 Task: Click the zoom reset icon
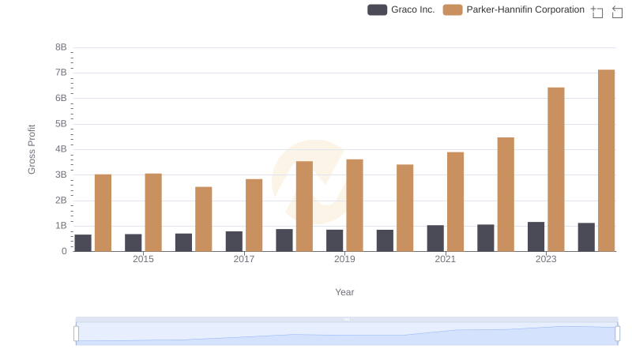tap(617, 12)
